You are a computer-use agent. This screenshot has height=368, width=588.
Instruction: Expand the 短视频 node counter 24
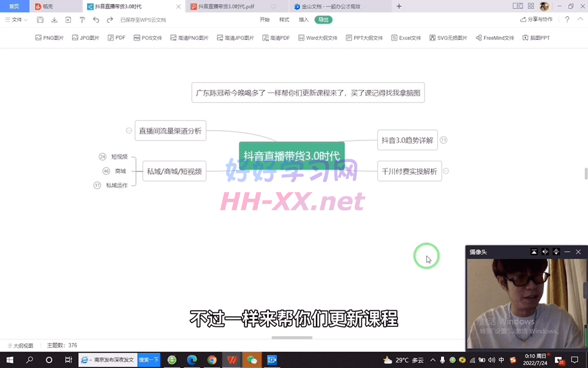[x=102, y=156]
